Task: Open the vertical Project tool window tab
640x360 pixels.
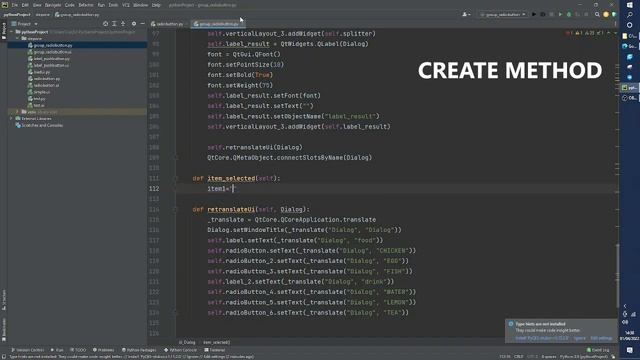Action: [4, 31]
